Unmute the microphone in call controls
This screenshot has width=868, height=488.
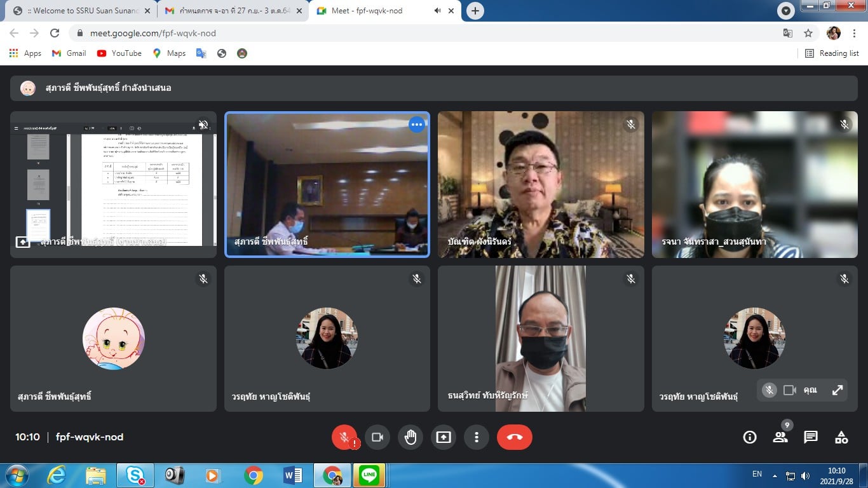(344, 437)
